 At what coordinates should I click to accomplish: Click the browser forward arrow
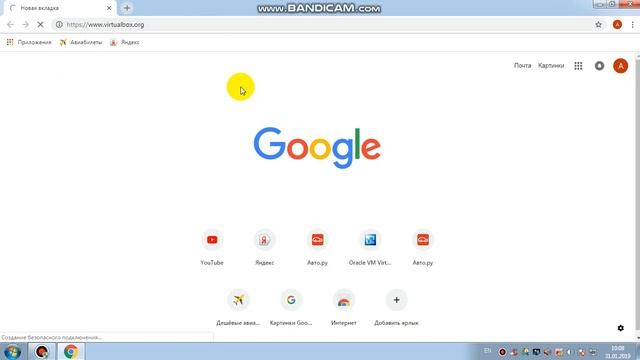(x=25, y=24)
